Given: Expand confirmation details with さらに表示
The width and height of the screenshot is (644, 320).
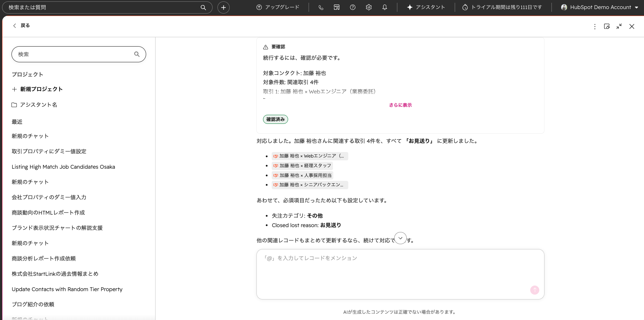Looking at the screenshot, I should click(x=400, y=105).
